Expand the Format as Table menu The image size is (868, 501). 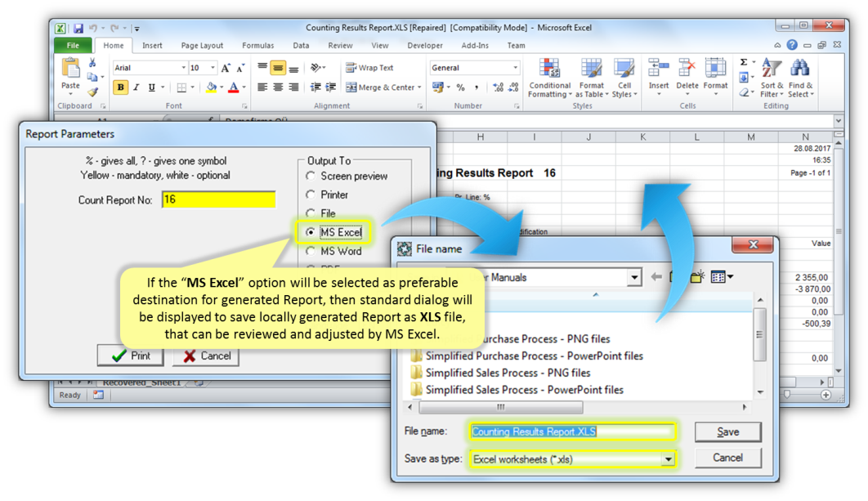591,78
